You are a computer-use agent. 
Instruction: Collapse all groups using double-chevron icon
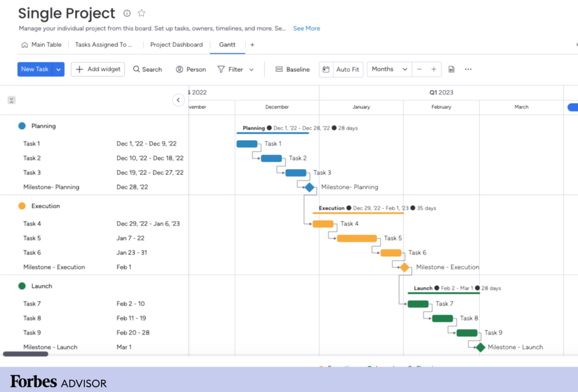pos(11,100)
